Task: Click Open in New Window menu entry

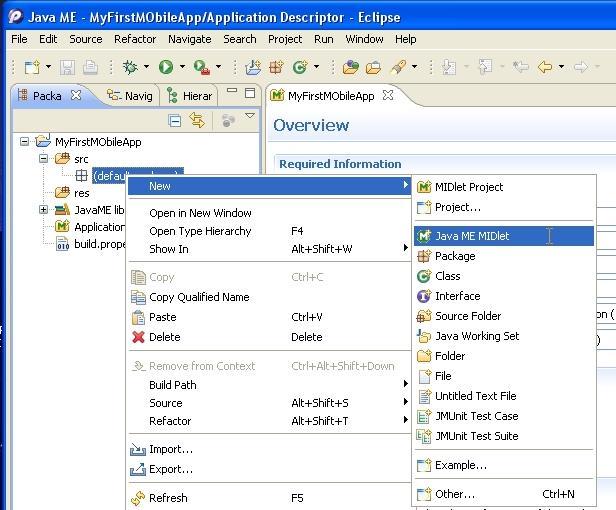Action: click(x=270, y=213)
